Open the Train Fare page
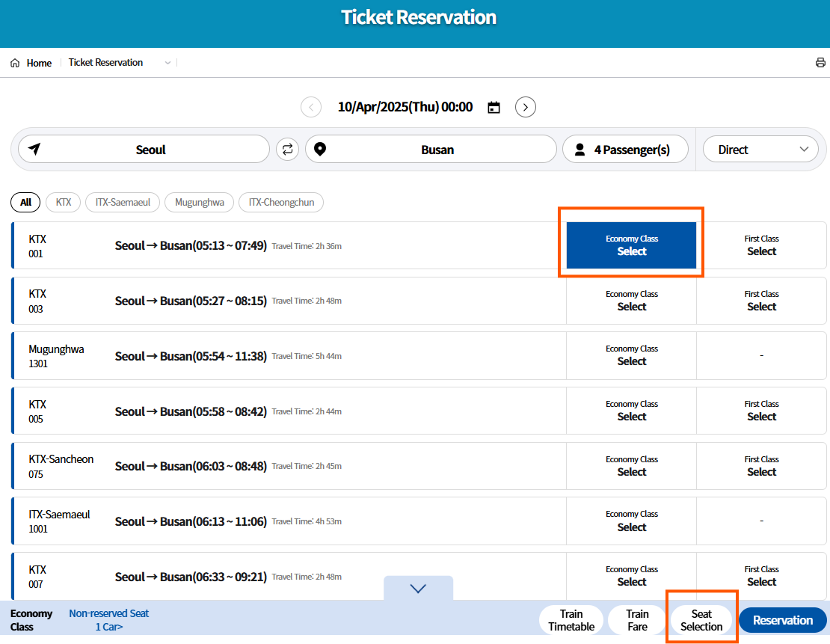830x644 pixels. tap(636, 620)
